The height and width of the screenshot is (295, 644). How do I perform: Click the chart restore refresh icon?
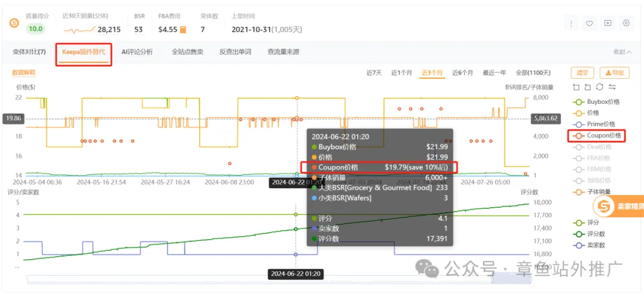600,87
